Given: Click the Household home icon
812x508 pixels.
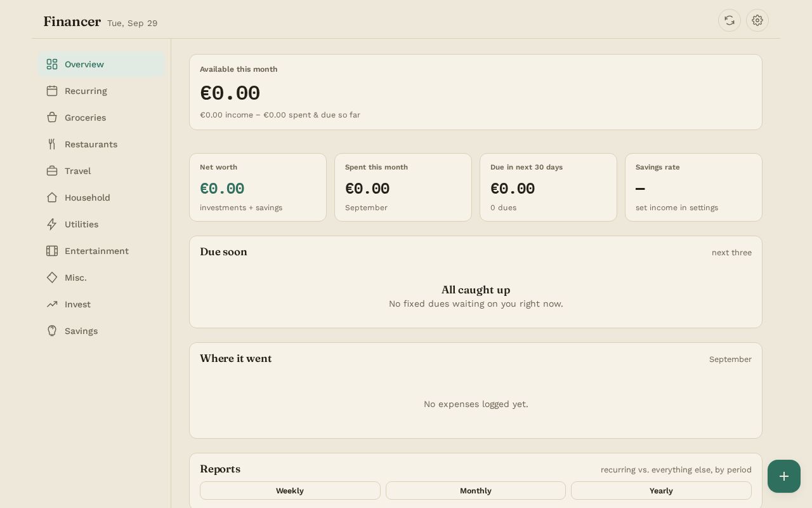Looking at the screenshot, I should pos(52,197).
